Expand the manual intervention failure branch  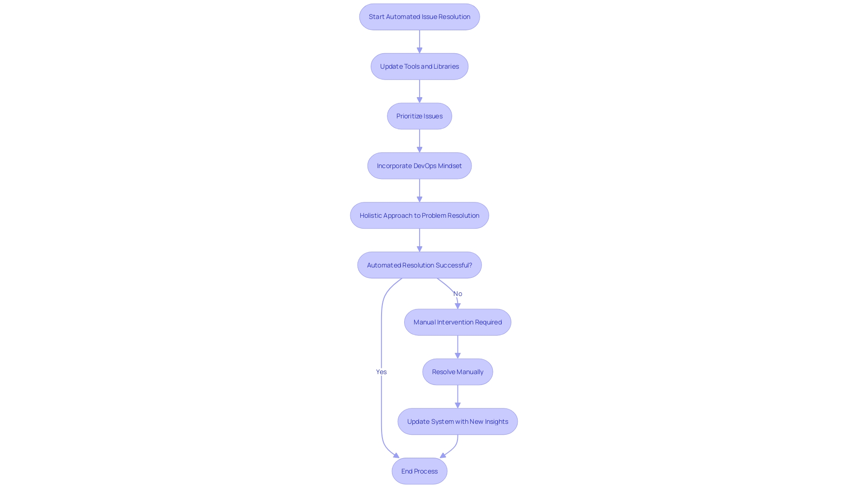(457, 322)
